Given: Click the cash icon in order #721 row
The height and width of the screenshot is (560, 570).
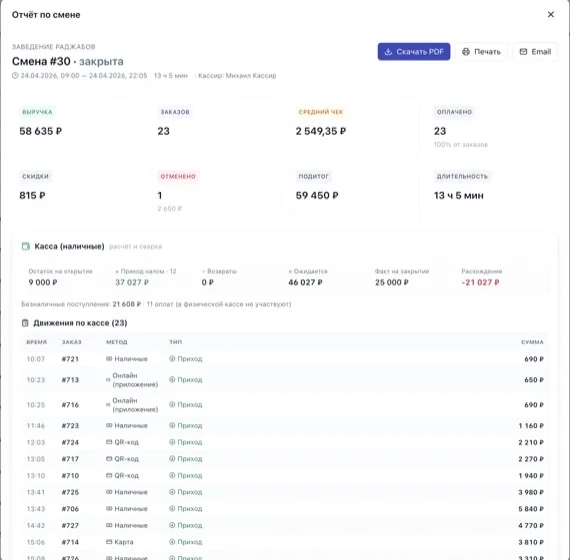Looking at the screenshot, I should pos(109,359).
